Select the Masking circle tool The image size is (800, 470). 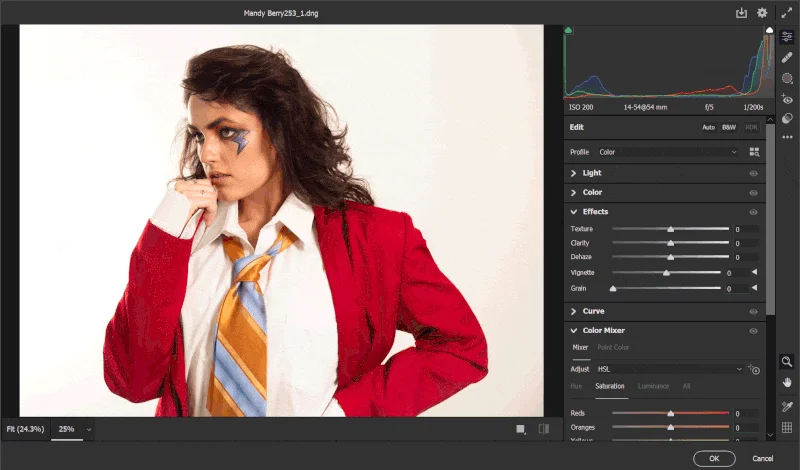click(x=787, y=78)
